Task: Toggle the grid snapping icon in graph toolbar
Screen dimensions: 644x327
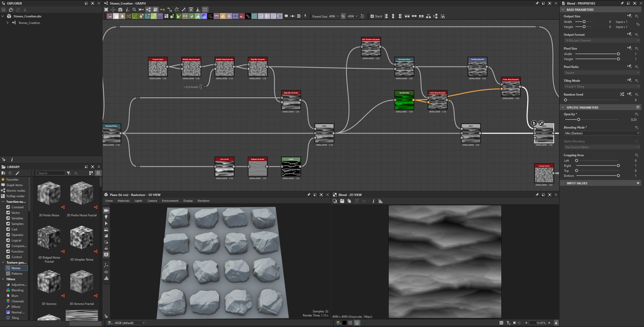Action: click(205, 10)
